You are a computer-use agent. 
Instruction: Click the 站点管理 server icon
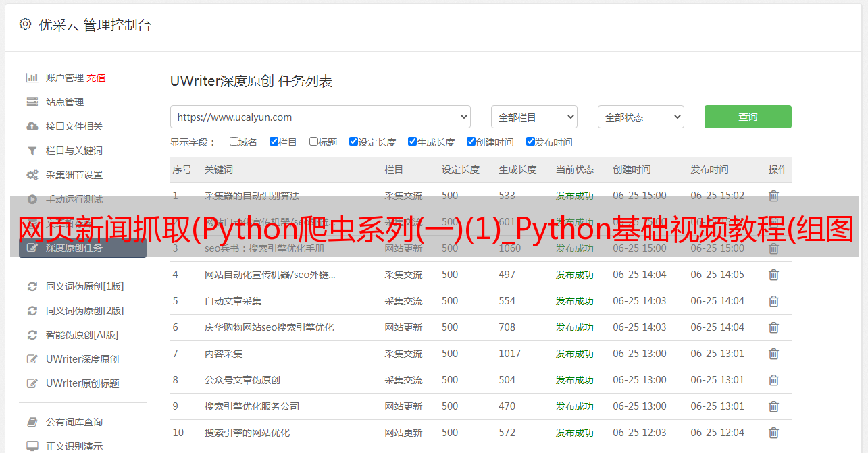[32, 102]
